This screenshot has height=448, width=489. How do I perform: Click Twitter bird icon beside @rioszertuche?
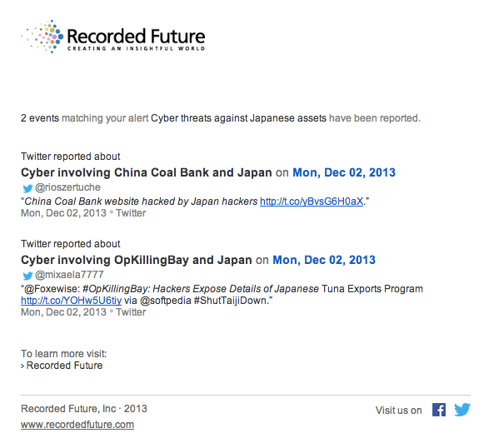[27, 188]
